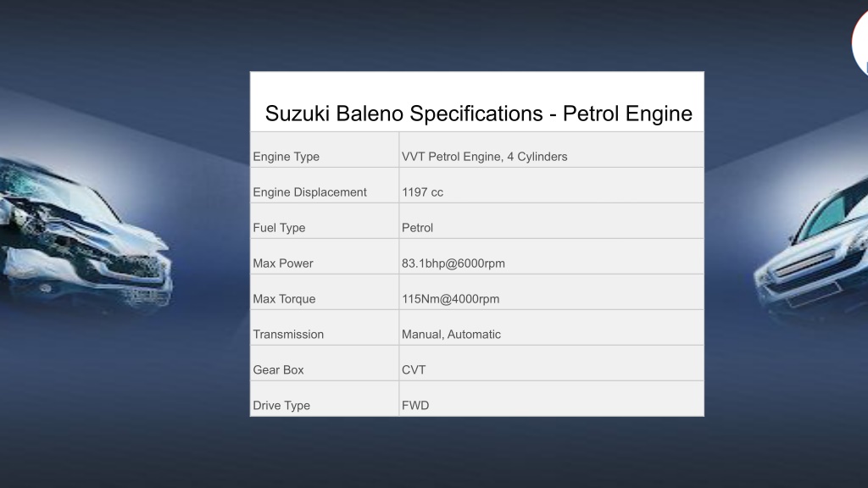Screen dimensions: 868x488
Task: Click the Engine Displacement label cell
Action: click(325, 186)
